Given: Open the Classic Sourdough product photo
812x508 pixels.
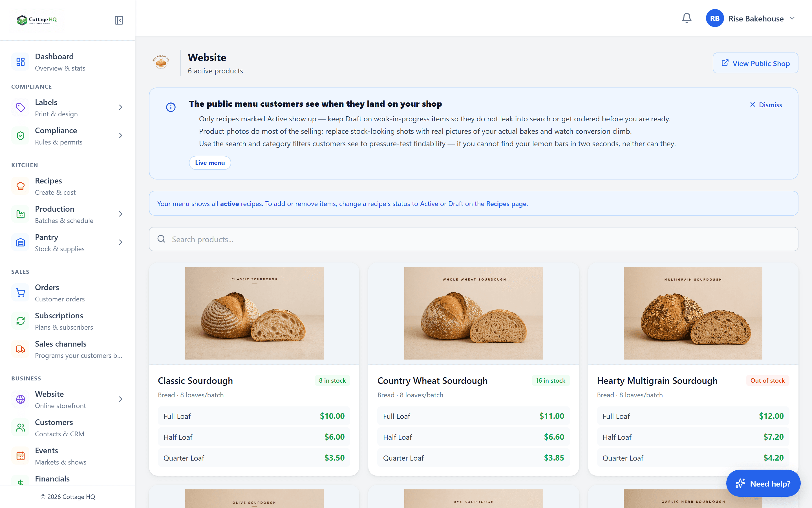Looking at the screenshot, I should 254,313.
